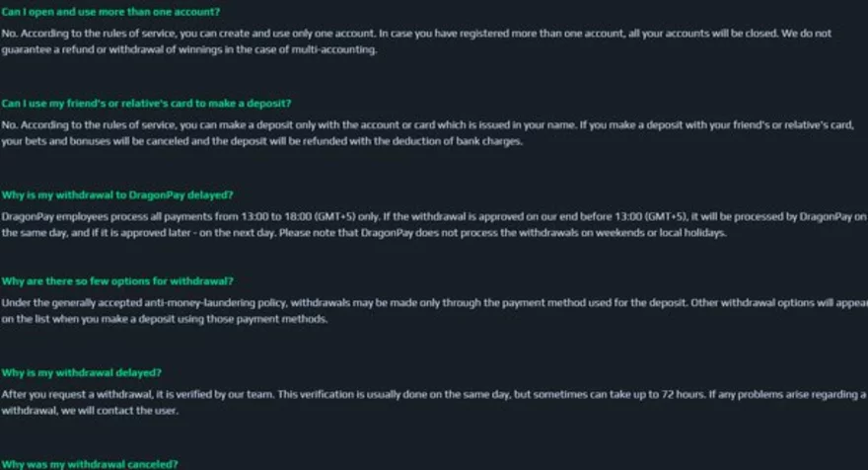Click the heading about delayed DragonPay withdrawal
Screen dimensions: 868x470
pos(117,195)
